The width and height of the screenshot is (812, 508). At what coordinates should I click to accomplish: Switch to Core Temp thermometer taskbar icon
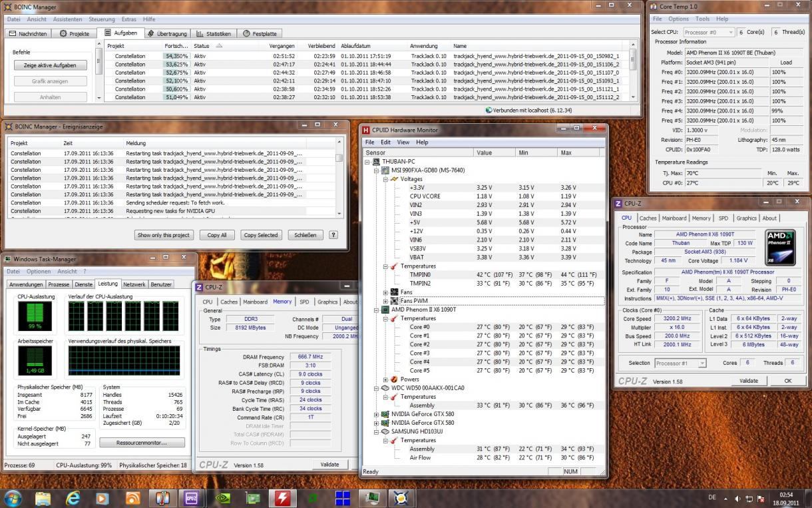tap(162, 498)
